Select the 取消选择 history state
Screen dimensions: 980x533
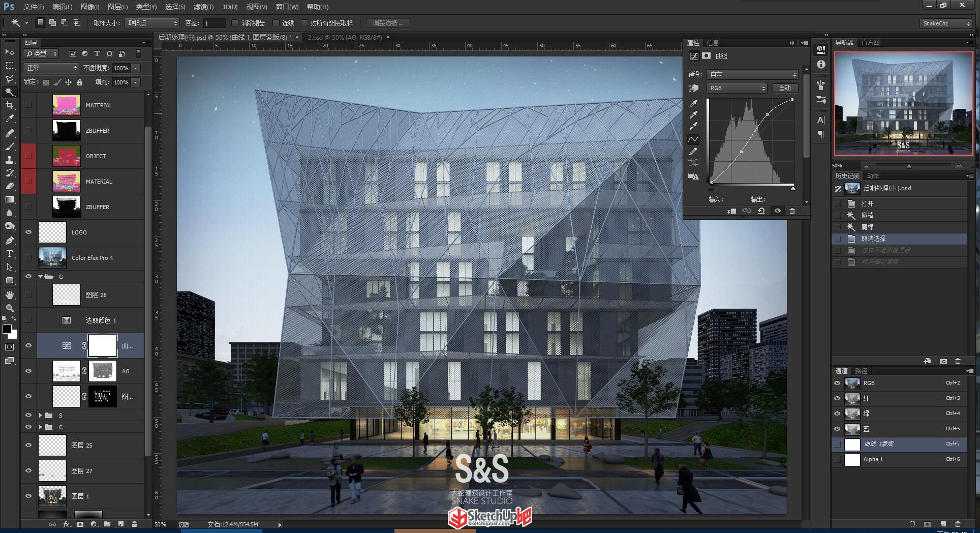(899, 239)
